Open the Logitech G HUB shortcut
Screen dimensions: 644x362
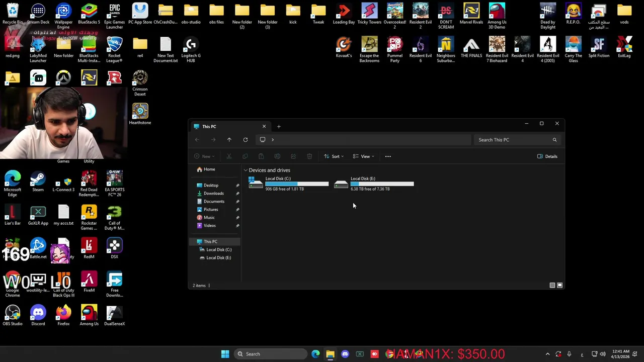[x=191, y=50]
